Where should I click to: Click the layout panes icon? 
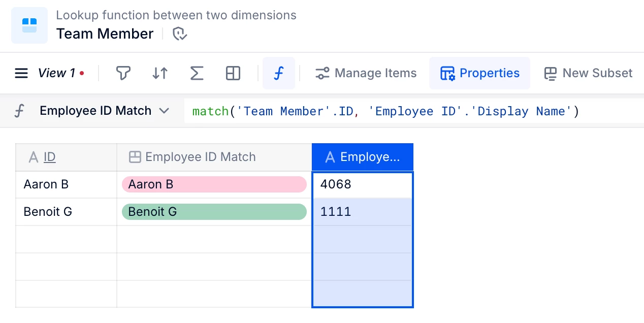(233, 74)
